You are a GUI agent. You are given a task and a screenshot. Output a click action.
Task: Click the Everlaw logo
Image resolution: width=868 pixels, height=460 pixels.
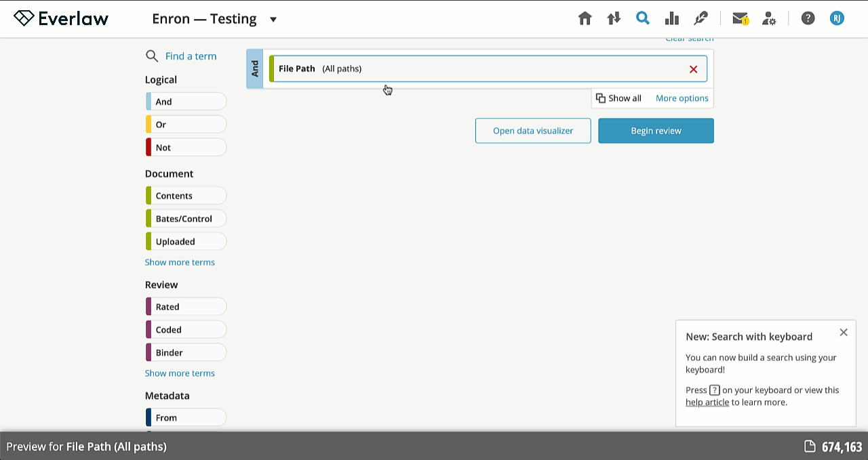pyautogui.click(x=61, y=18)
